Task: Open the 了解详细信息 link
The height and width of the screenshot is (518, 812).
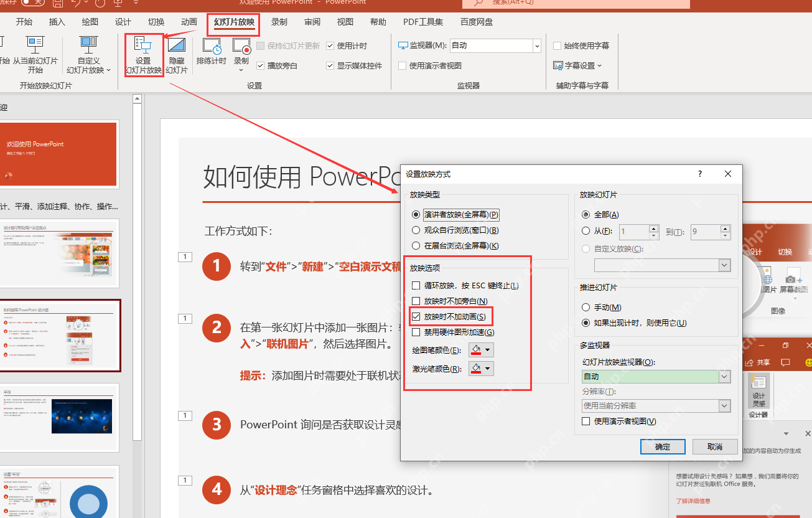Action: [x=693, y=501]
